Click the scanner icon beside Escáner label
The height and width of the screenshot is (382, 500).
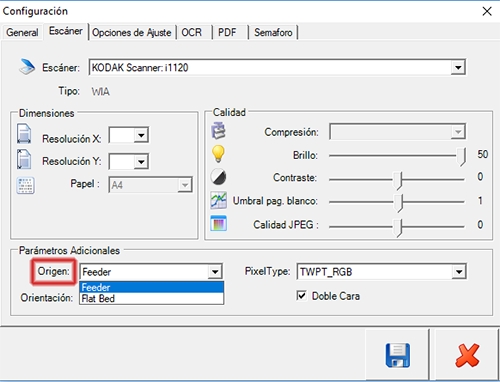(x=27, y=66)
